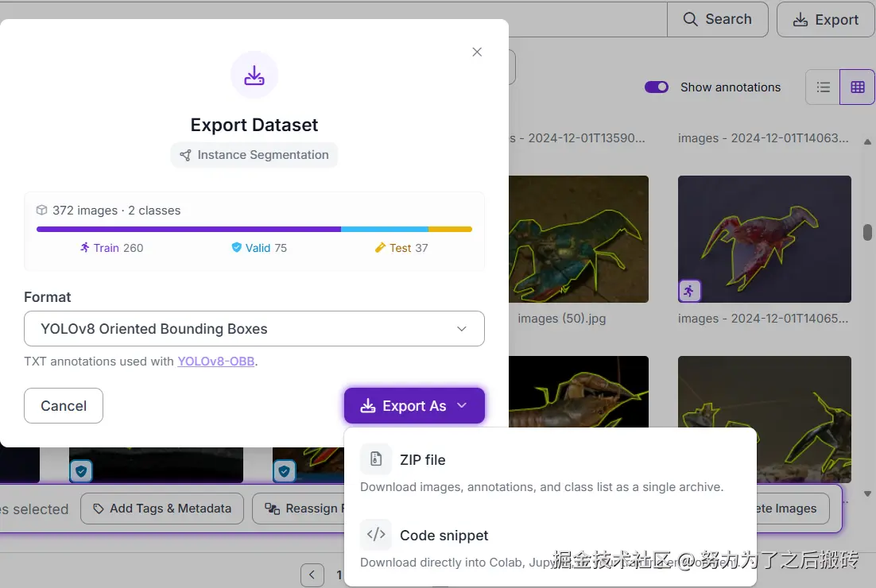Viewport: 876px width, 588px height.
Task: Click the Test split pencil icon
Action: point(380,247)
